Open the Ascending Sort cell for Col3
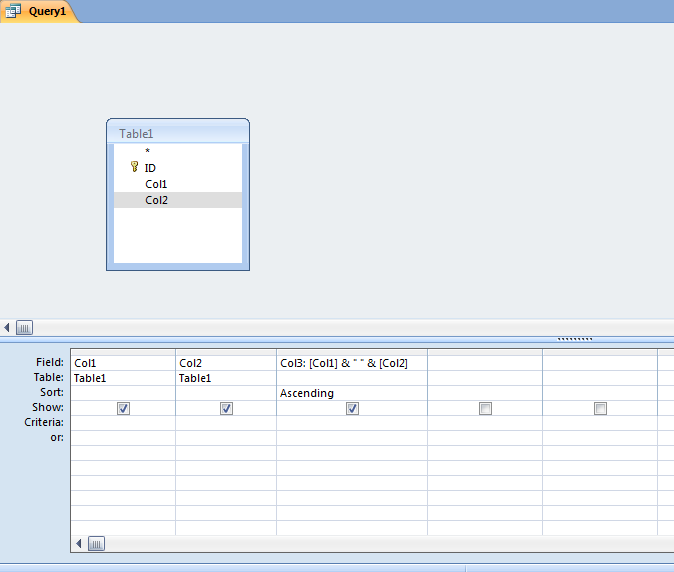This screenshot has width=674, height=572. point(352,393)
